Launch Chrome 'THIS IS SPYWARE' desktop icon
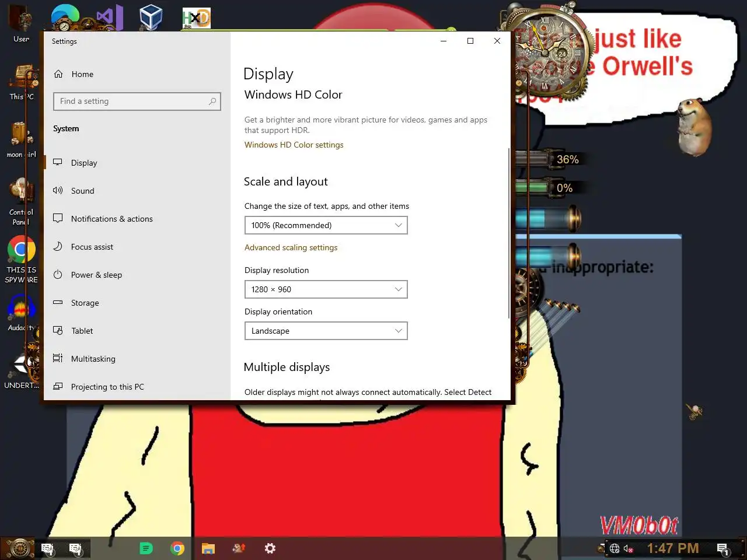The height and width of the screenshot is (560, 747). pos(22,260)
